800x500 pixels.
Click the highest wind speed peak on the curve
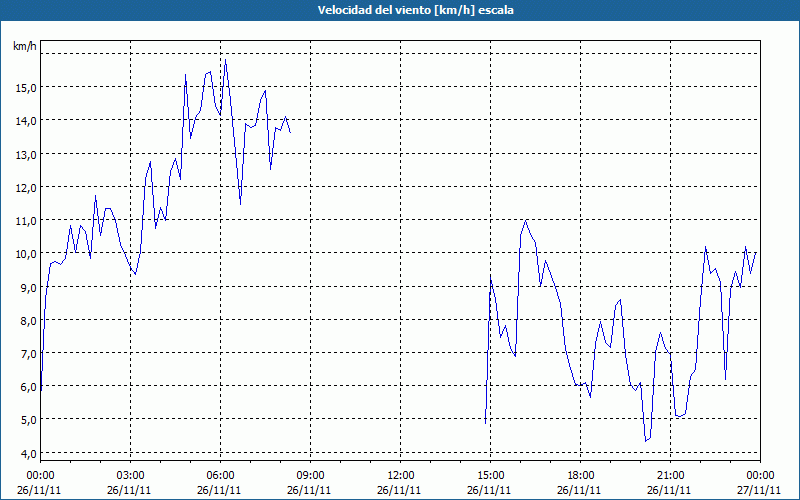click(226, 60)
